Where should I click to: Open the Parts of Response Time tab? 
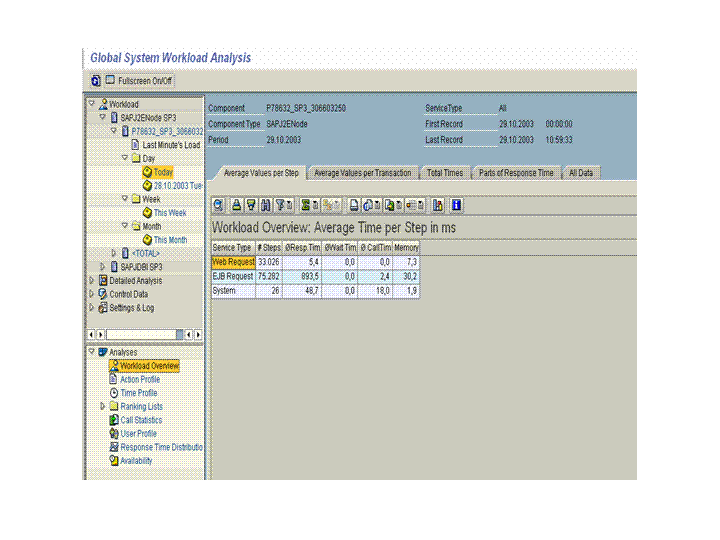515,173
